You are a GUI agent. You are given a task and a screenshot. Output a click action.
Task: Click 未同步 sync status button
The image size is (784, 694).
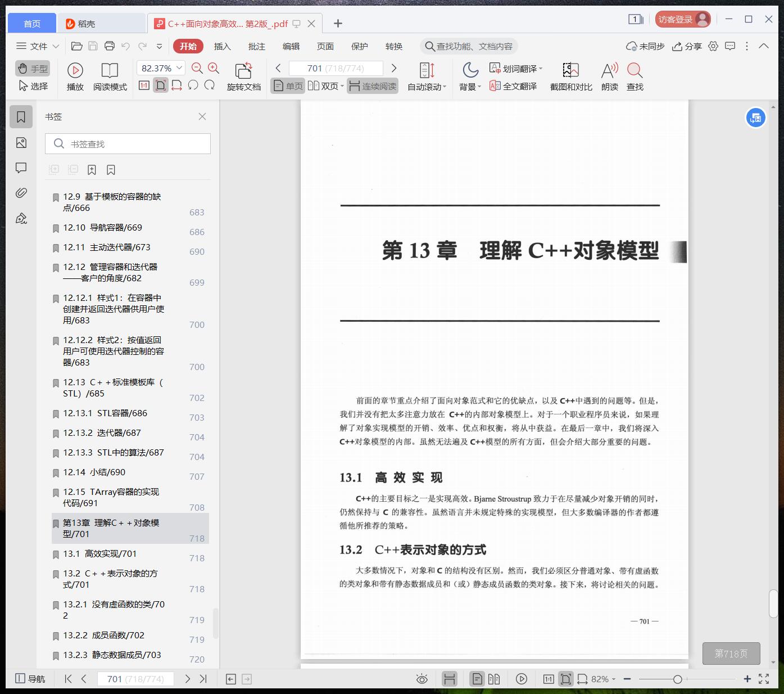pyautogui.click(x=645, y=46)
